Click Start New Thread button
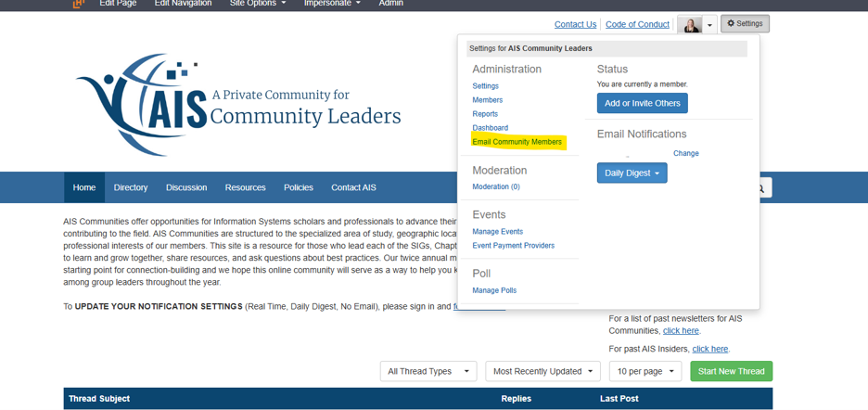This screenshot has height=410, width=868. (x=732, y=371)
